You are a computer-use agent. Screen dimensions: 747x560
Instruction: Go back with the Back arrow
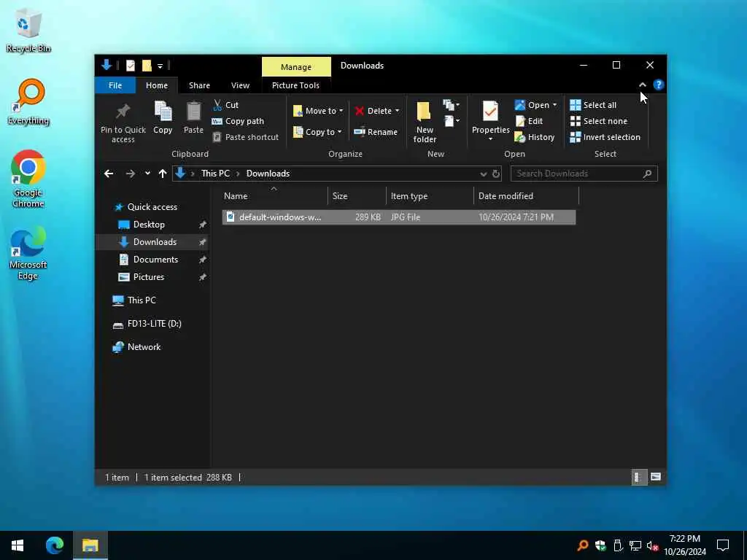pyautogui.click(x=109, y=174)
